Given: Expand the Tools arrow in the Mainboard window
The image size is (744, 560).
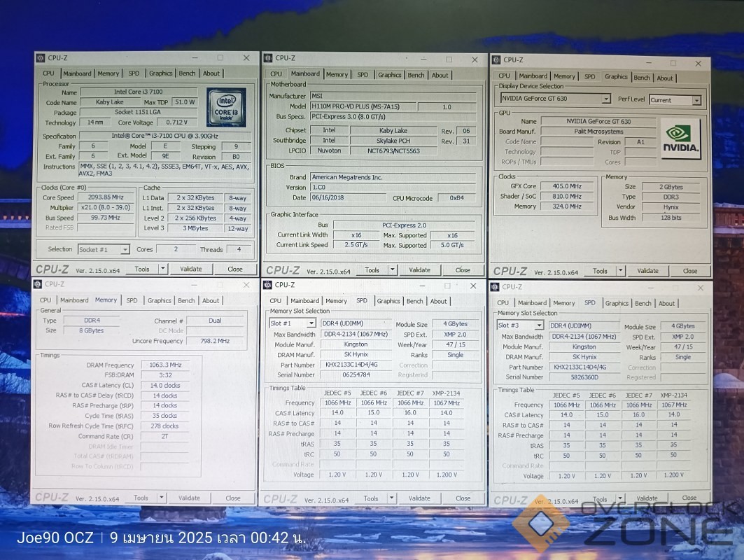Looking at the screenshot, I should (393, 269).
